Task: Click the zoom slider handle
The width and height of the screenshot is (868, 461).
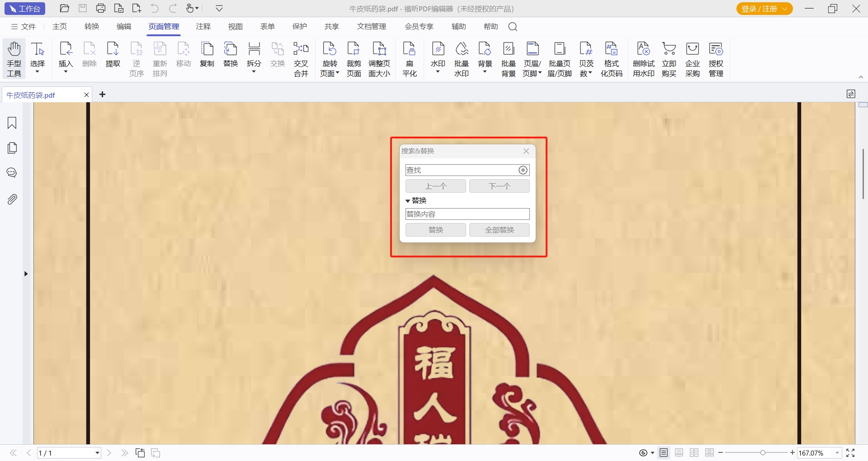Action: pos(763,453)
